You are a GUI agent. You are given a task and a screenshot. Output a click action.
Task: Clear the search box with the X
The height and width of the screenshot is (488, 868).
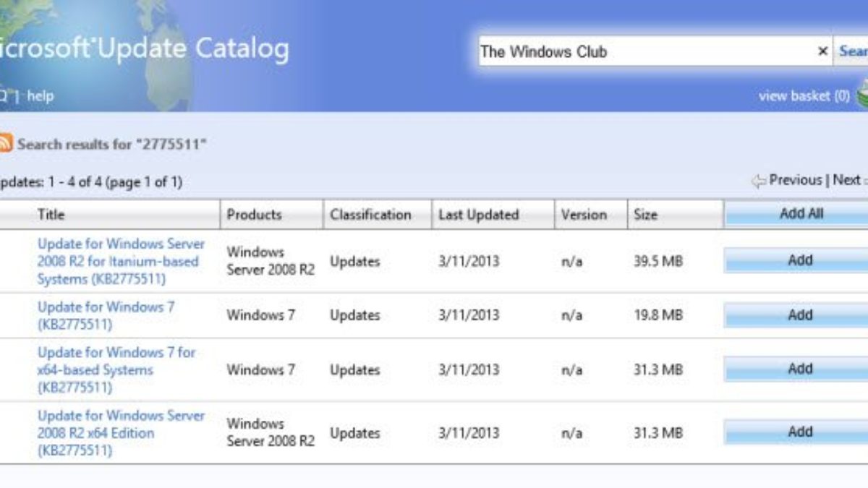[822, 51]
